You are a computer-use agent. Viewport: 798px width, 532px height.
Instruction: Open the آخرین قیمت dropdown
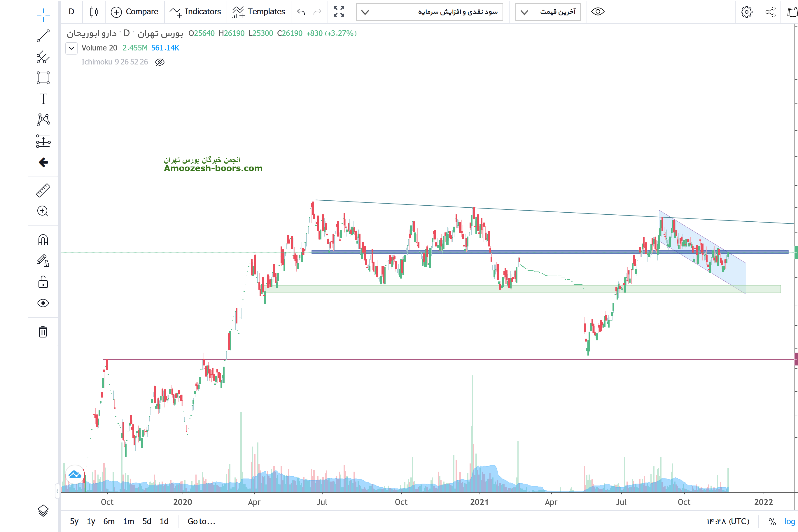[548, 12]
